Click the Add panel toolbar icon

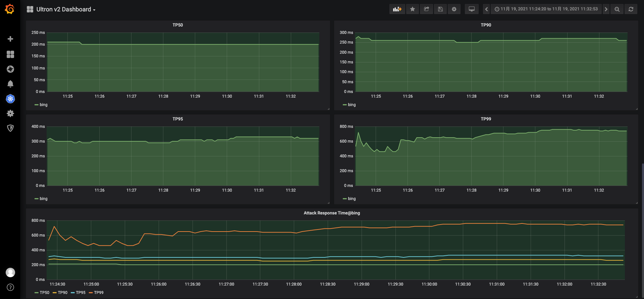click(x=397, y=9)
